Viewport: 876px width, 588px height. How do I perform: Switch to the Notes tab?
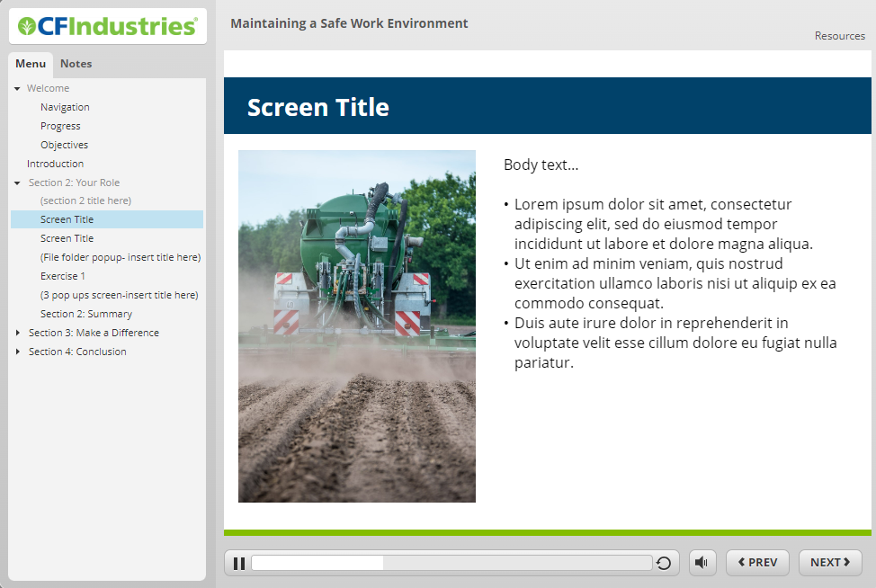coord(76,64)
